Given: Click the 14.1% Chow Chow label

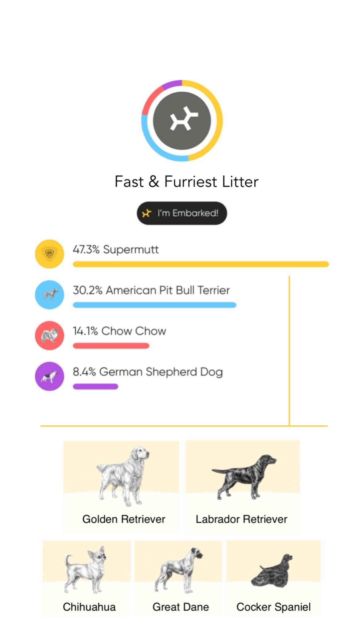Looking at the screenshot, I should [x=119, y=331].
